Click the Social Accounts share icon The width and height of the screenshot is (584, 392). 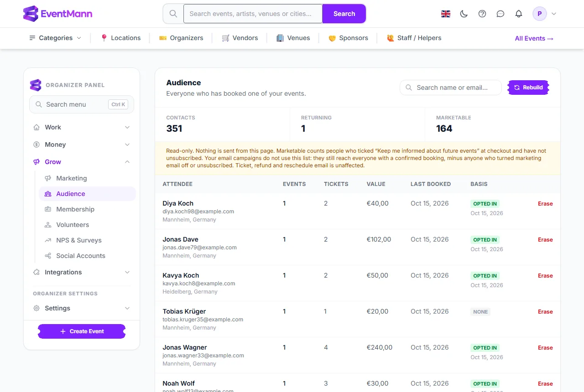pyautogui.click(x=48, y=256)
